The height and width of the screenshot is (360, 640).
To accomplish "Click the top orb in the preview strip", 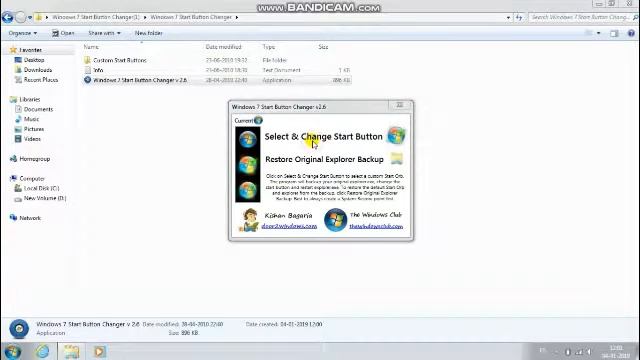I will tap(248, 139).
